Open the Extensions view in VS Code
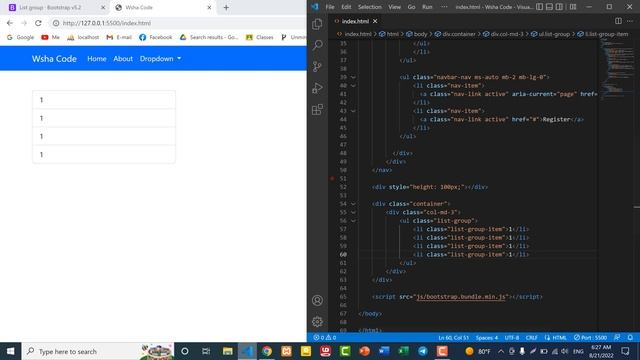Viewport: 640px width, 360px height. [x=317, y=109]
